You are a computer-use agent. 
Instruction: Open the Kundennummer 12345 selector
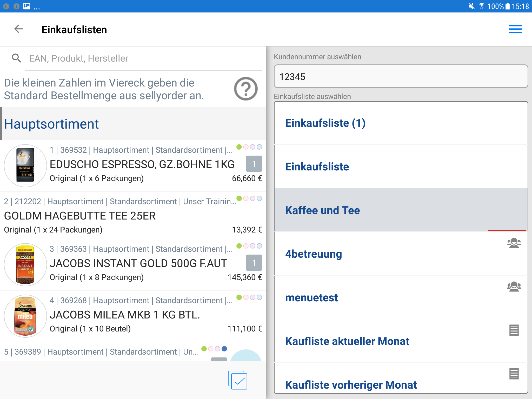401,77
